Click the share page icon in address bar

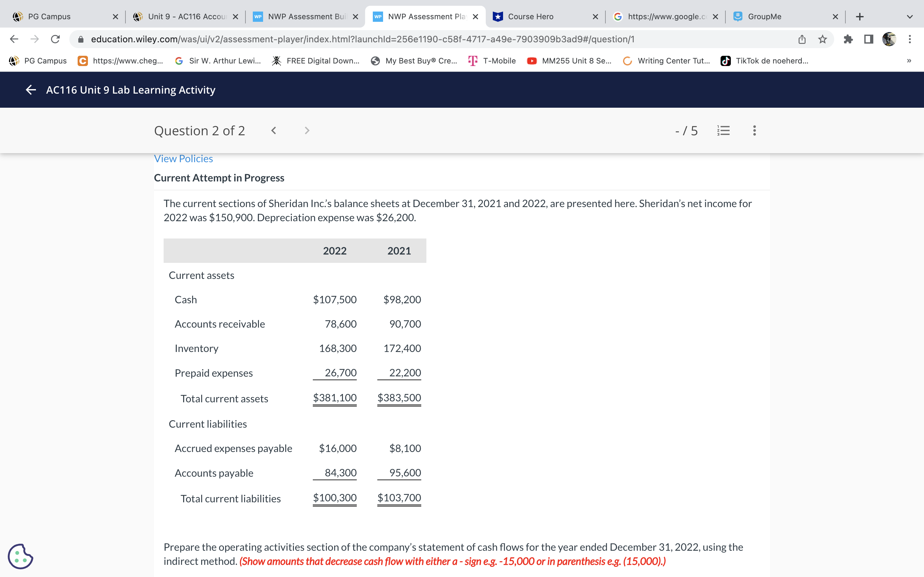tap(802, 39)
